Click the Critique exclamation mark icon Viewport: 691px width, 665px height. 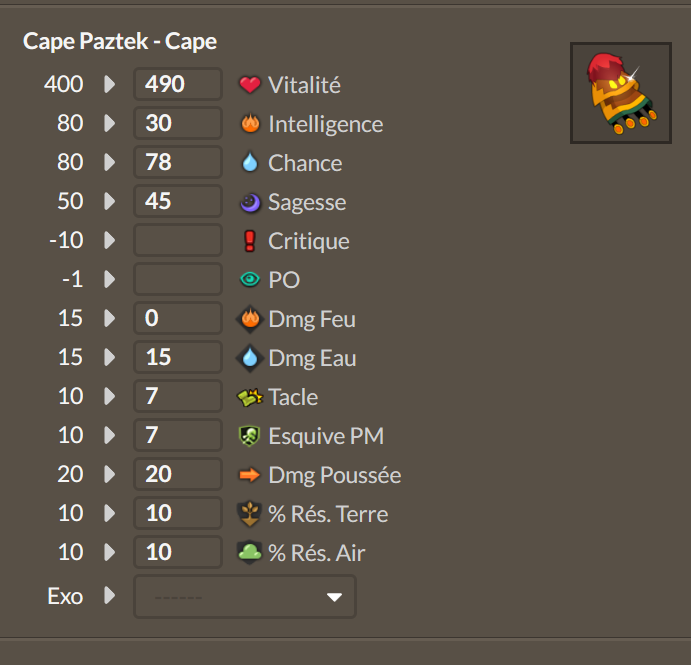click(249, 241)
